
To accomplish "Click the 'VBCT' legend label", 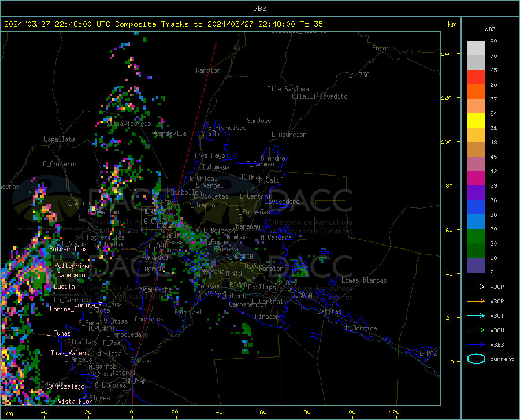I will tap(497, 315).
